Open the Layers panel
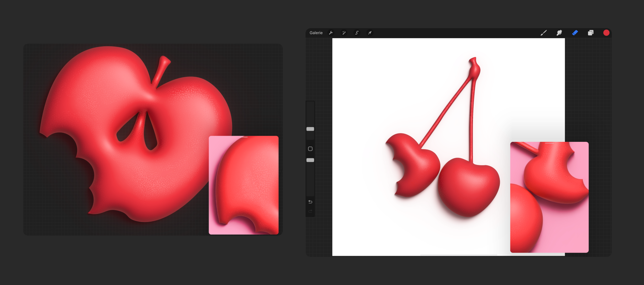This screenshot has height=285, width=644. [591, 33]
